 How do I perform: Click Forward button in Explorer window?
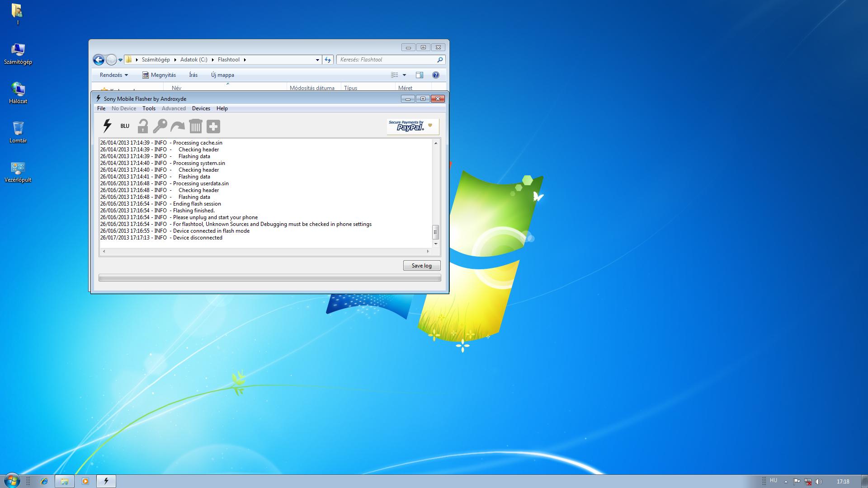tap(111, 60)
